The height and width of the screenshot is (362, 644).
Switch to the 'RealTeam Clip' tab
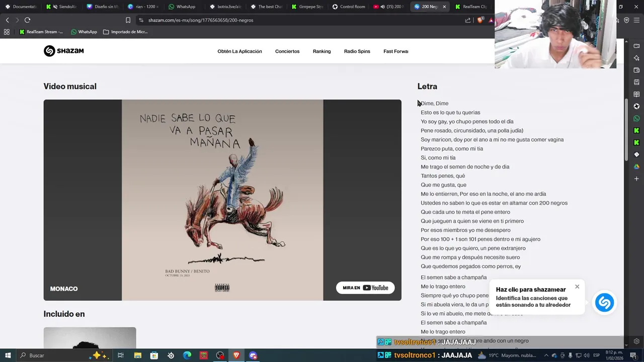pyautogui.click(x=471, y=7)
